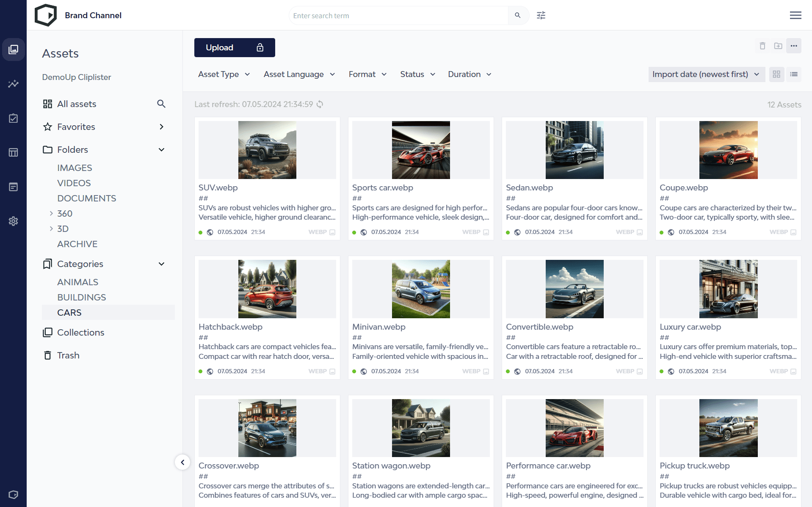Click the delete trash icon in toolbar
Image resolution: width=812 pixels, height=507 pixels.
pyautogui.click(x=762, y=46)
